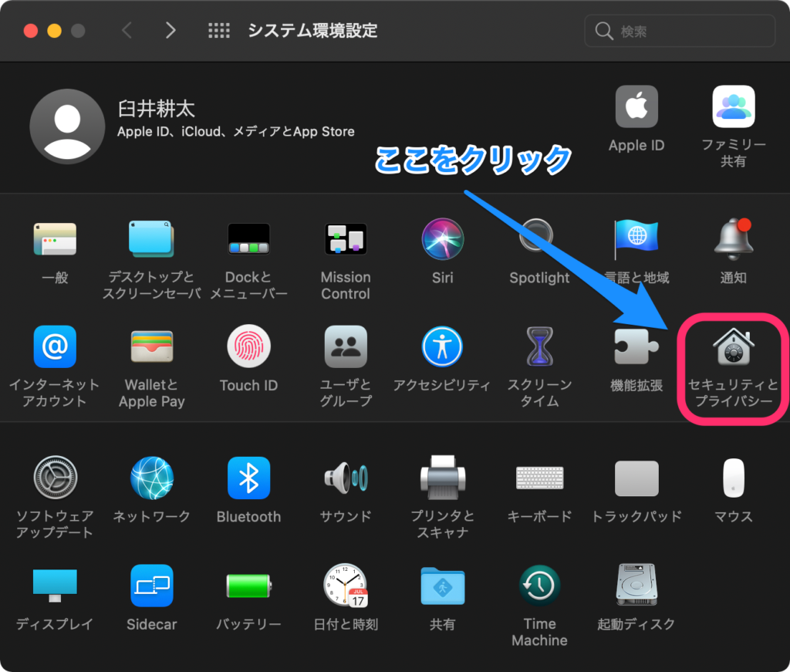The image size is (790, 672).
Task: Open the Siri preference pane
Action: pyautogui.click(x=442, y=238)
